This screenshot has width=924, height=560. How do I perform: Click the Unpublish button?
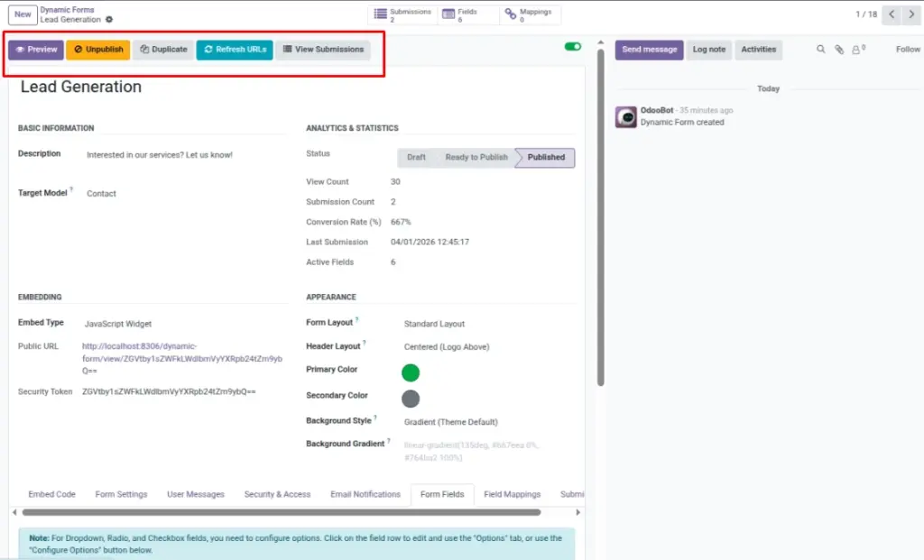pyautogui.click(x=97, y=50)
